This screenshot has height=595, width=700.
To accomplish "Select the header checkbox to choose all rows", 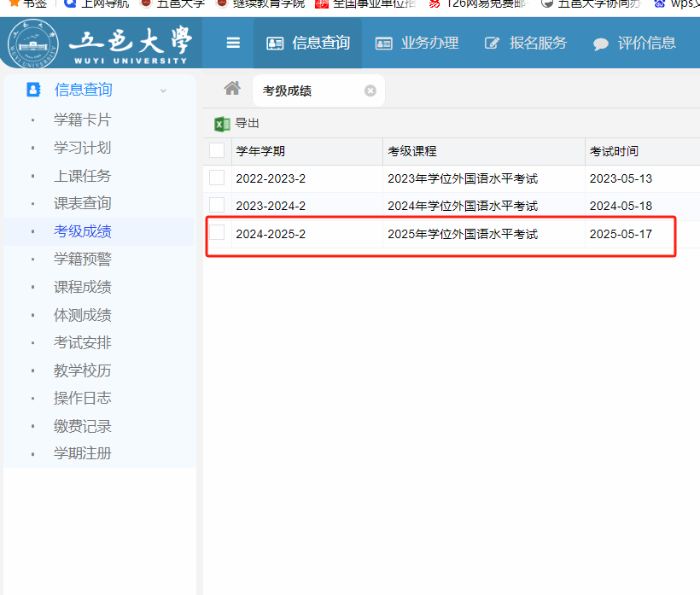I will pyautogui.click(x=218, y=151).
